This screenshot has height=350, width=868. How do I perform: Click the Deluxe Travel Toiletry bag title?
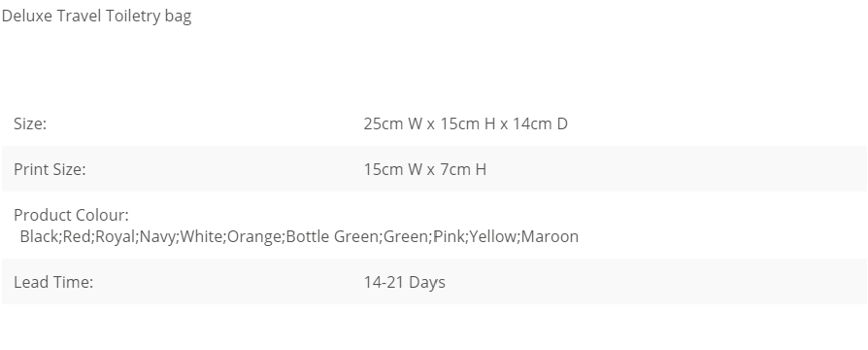96,17
